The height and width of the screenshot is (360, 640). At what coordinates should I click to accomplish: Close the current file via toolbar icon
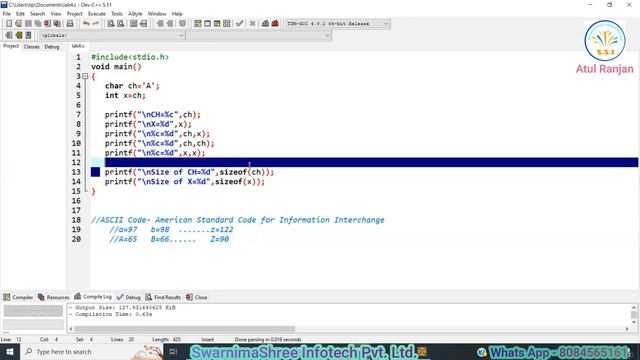point(48,24)
